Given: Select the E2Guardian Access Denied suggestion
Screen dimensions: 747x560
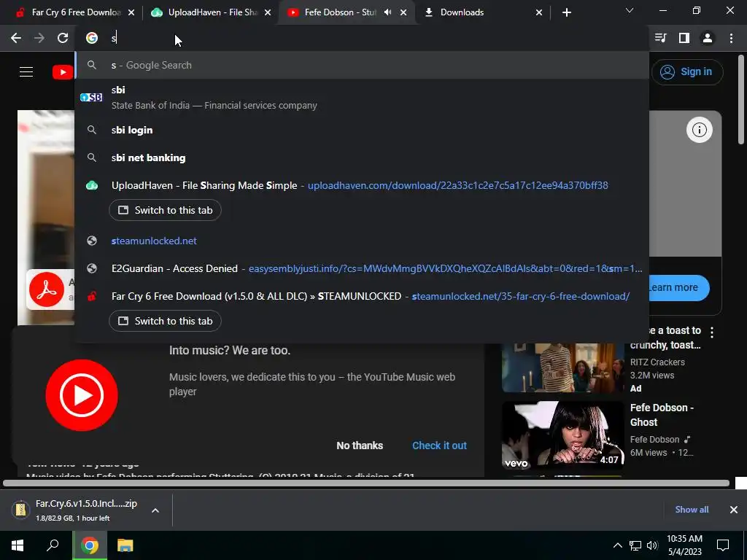Looking at the screenshot, I should 362,268.
